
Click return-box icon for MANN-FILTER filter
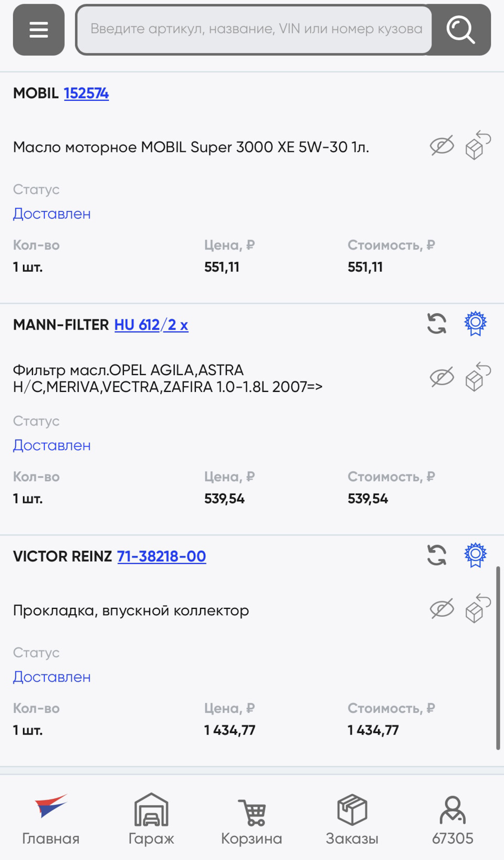477,377
